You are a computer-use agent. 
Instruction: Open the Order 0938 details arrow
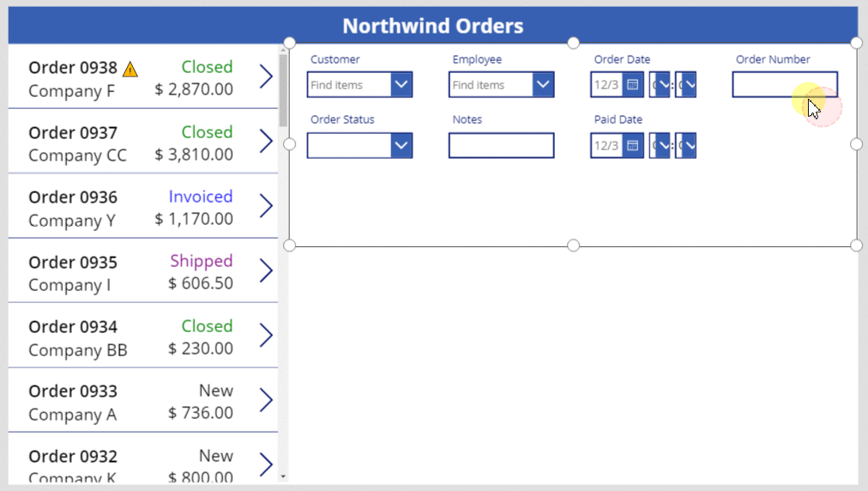pos(266,77)
